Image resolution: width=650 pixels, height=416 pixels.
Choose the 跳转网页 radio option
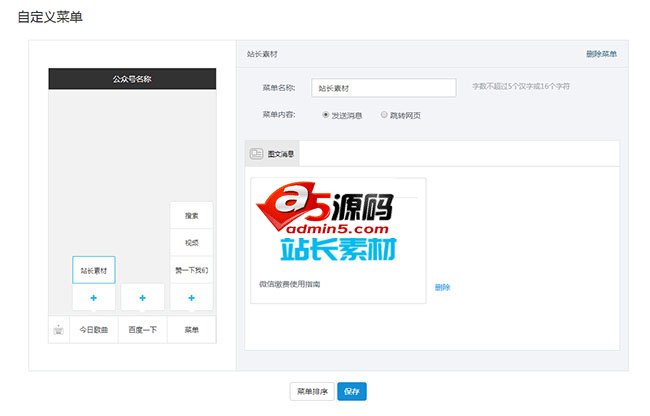[x=384, y=115]
